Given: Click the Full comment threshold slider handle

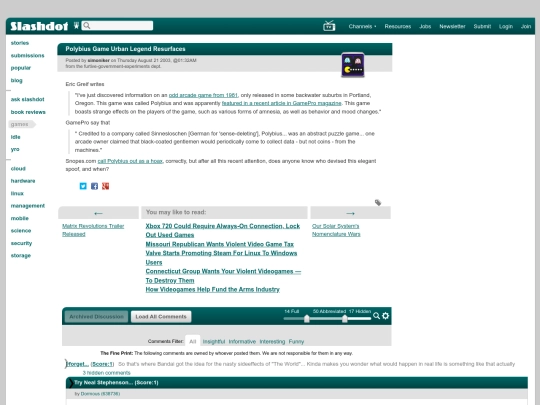Looking at the screenshot, I should pos(307,319).
